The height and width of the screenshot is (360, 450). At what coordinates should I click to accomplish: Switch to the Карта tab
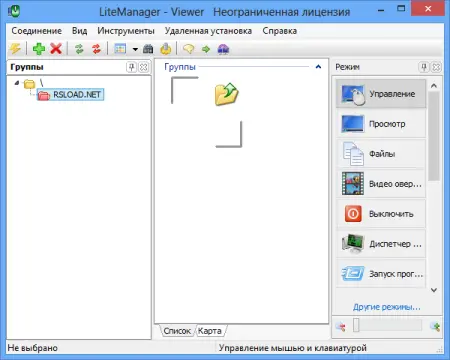point(210,331)
